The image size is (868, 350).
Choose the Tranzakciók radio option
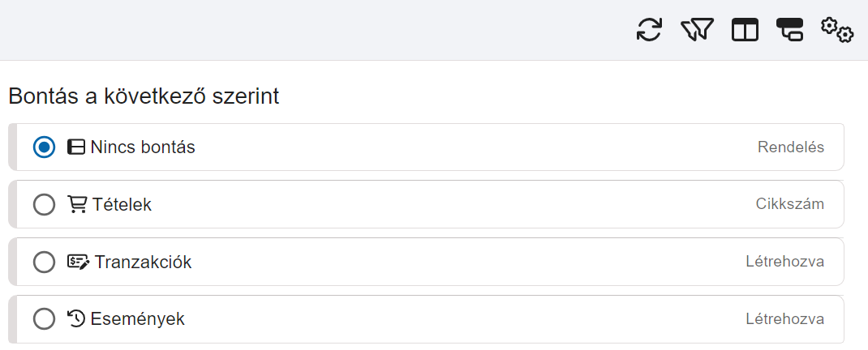pos(45,262)
